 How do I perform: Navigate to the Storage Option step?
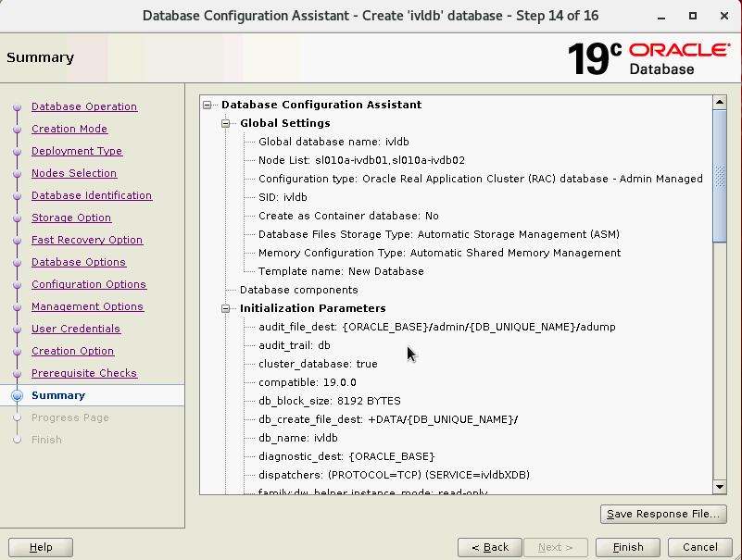click(x=71, y=218)
